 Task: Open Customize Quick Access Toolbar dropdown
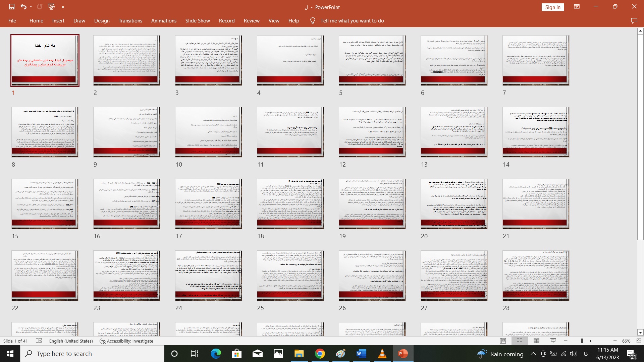tap(63, 7)
